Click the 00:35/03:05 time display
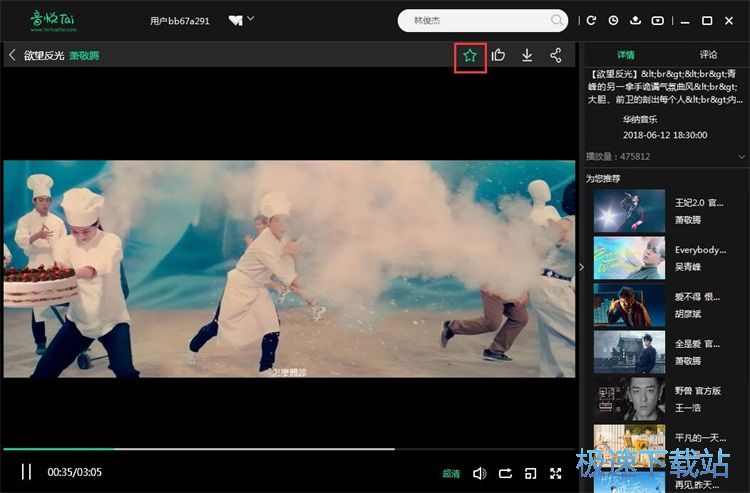Screen dimensions: 750x493 coord(75,472)
